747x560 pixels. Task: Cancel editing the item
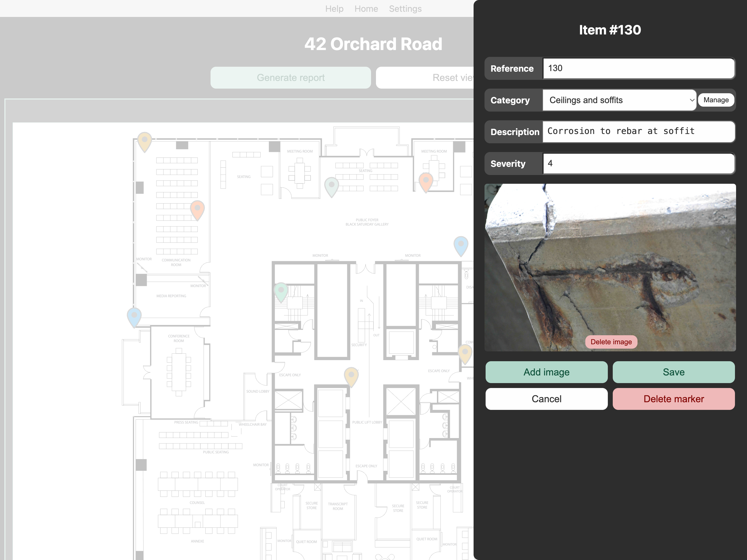[546, 399]
